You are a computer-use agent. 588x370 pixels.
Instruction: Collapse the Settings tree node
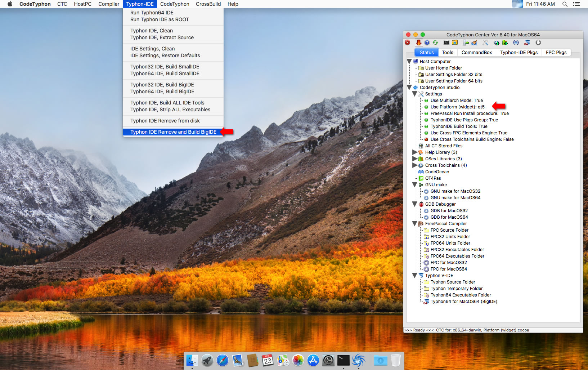[415, 94]
